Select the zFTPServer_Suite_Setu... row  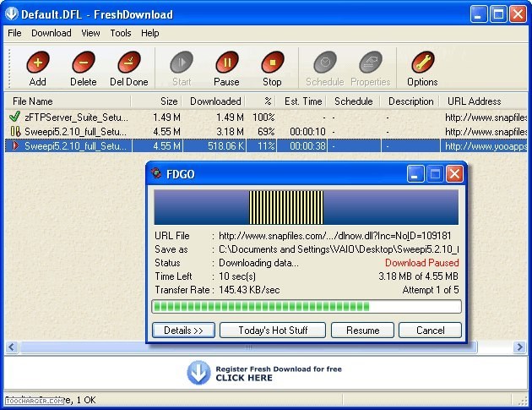[x=266, y=118]
